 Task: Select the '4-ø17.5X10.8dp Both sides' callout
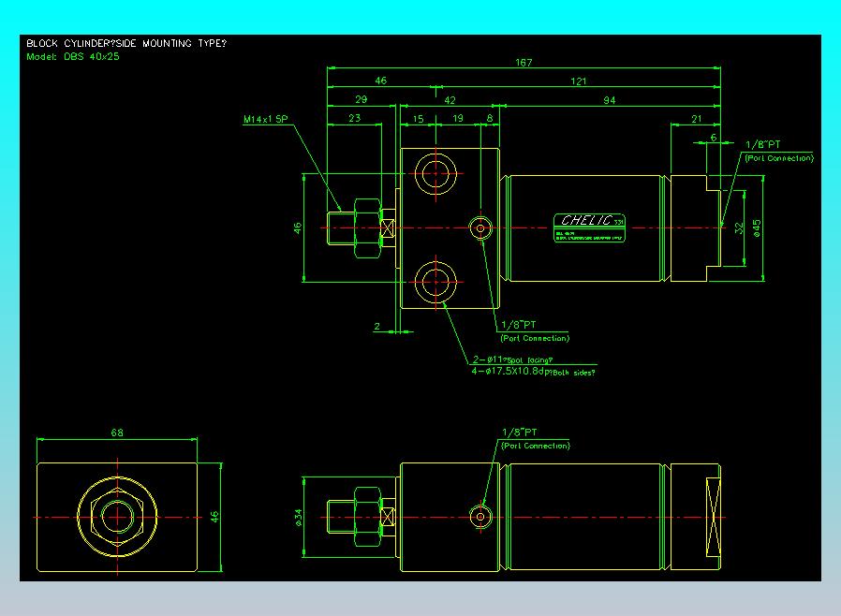(x=533, y=371)
